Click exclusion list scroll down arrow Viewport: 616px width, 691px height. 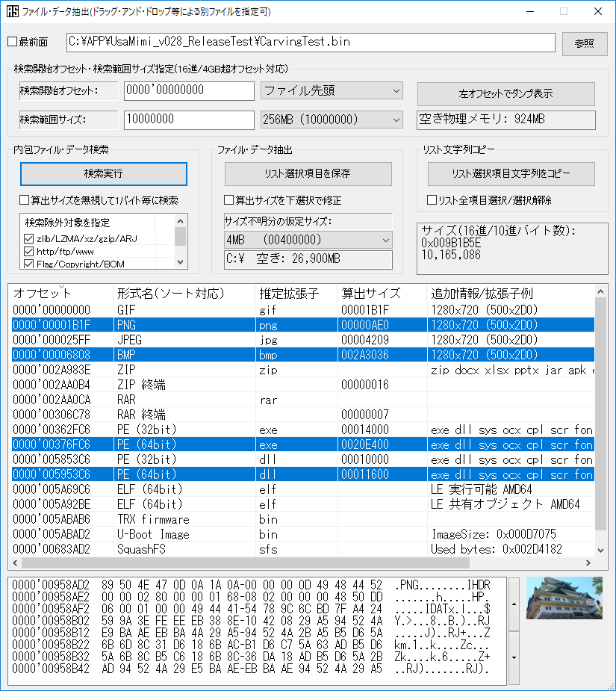coord(180,261)
